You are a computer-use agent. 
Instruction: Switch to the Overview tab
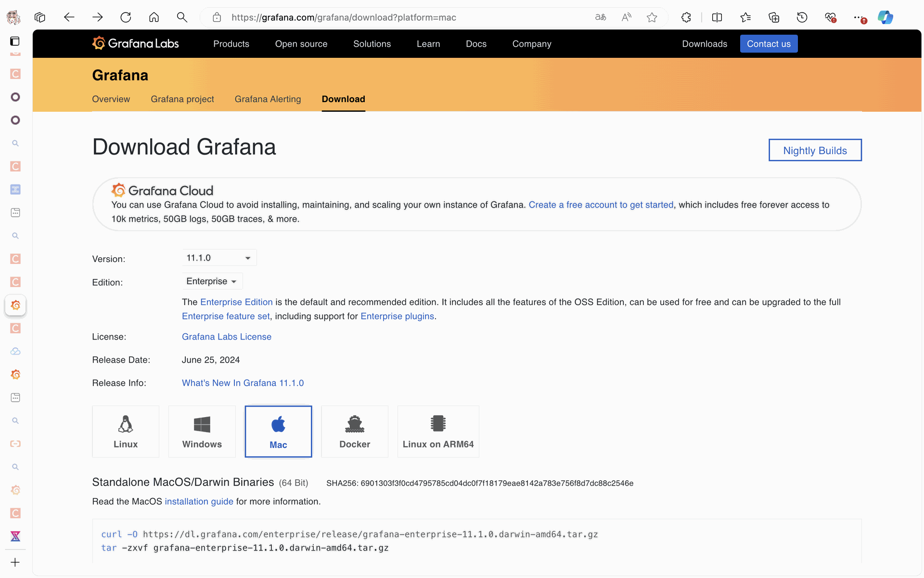point(111,99)
